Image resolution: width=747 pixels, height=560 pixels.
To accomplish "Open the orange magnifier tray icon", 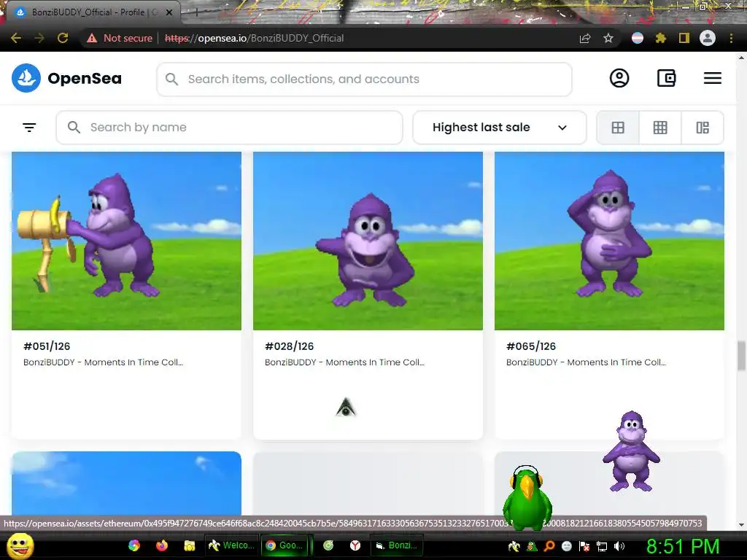I will [549, 546].
